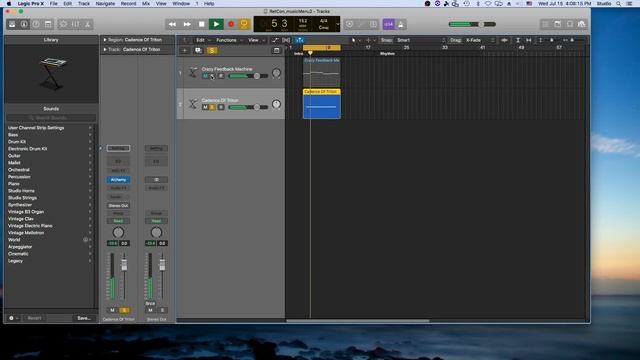Open the Record menu
The width and height of the screenshot is (640, 360).
(x=128, y=3)
